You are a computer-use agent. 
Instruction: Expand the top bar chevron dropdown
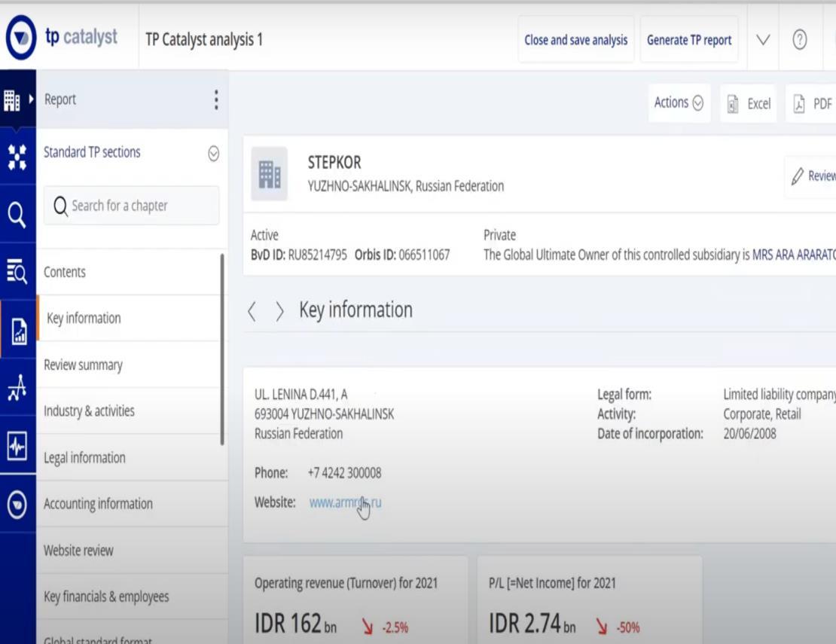click(x=763, y=39)
